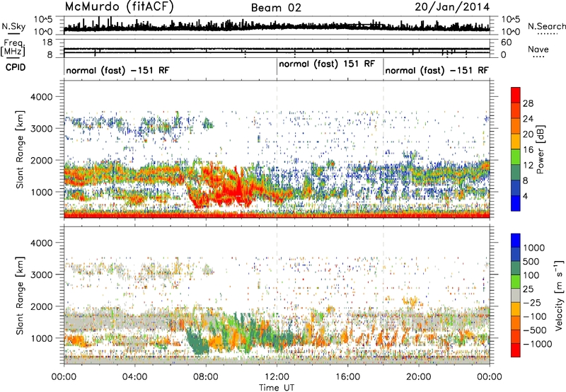566x392 pixels.
Task: Click the Power [dB] colorbar title
Action: [540, 149]
